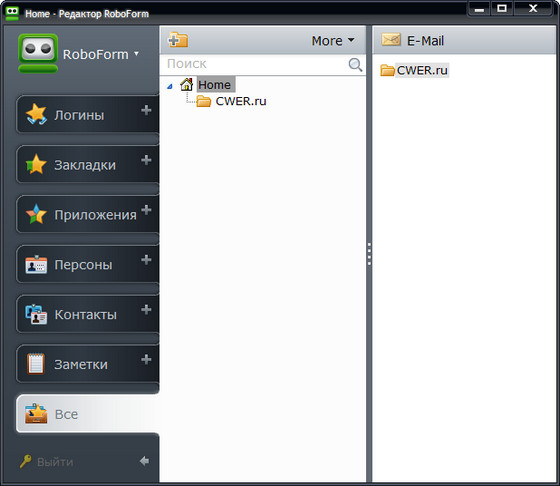The width and height of the screenshot is (560, 486).
Task: Open the RoboForm dropdown menu
Action: tap(101, 55)
